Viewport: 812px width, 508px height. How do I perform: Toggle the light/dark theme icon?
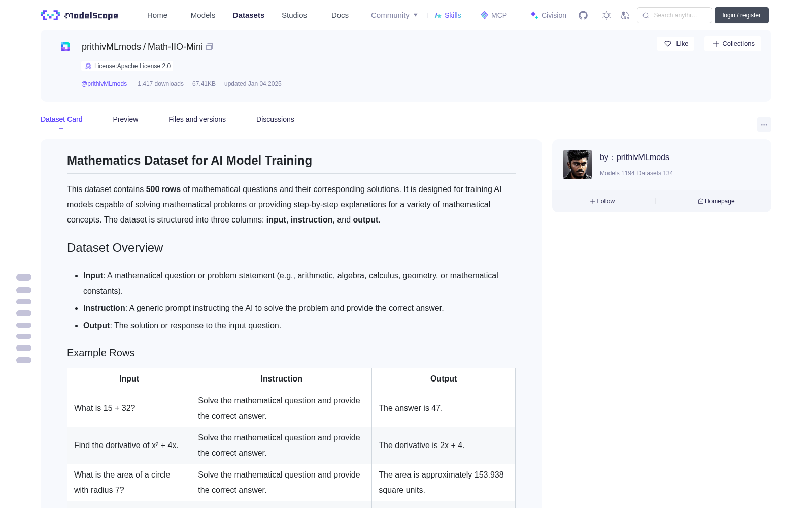point(606,15)
